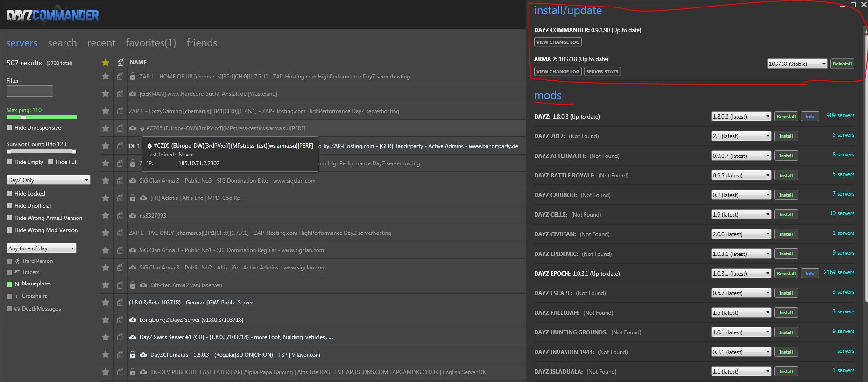Star the ZAP 1 - FozzyGaming server

106,111
